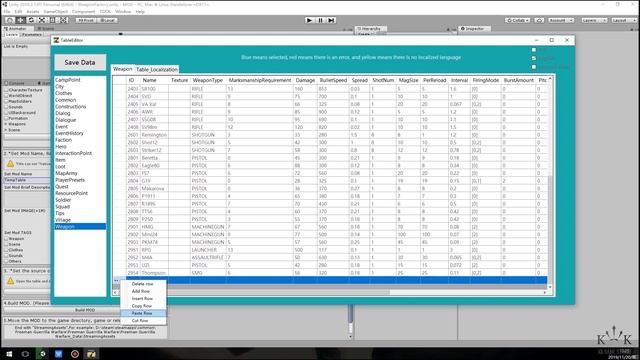
Task: Click the Play button in Unity toolbar
Action: tap(309, 20)
